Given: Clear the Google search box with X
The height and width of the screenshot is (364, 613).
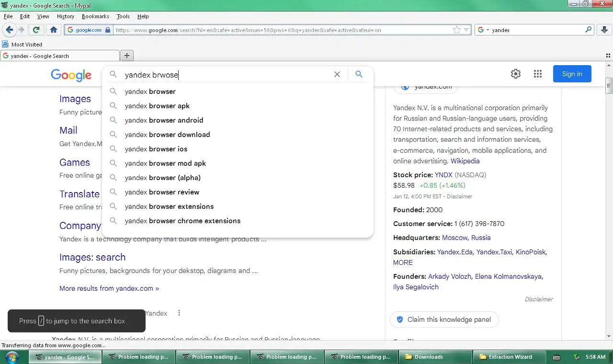Looking at the screenshot, I should pyautogui.click(x=337, y=74).
